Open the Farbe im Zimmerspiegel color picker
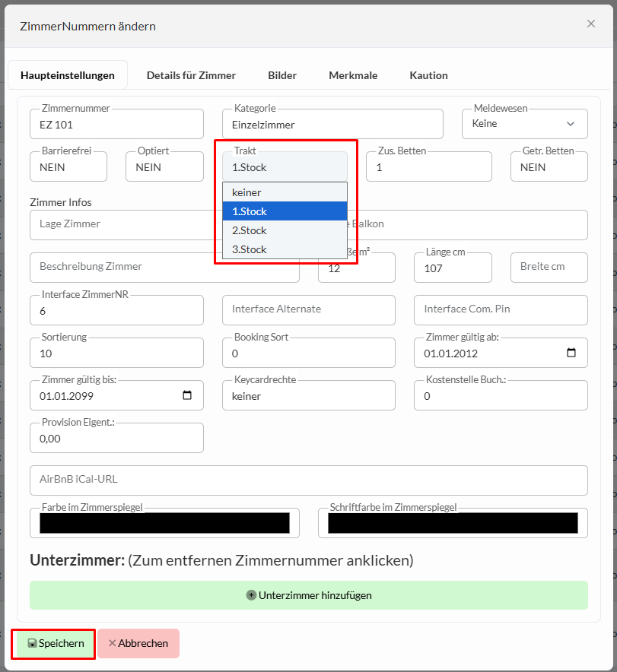This screenshot has width=617, height=672. [164, 523]
